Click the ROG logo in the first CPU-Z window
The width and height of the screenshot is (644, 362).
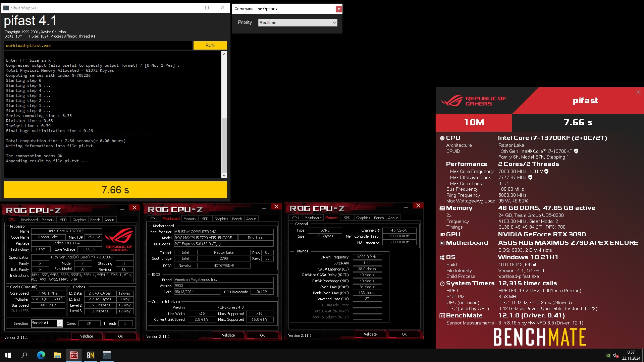119,239
